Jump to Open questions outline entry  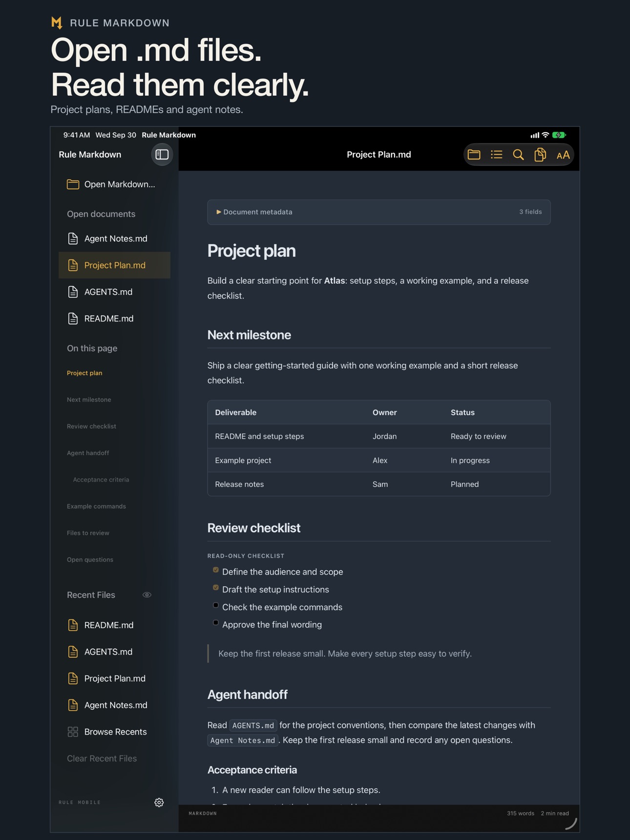90,560
